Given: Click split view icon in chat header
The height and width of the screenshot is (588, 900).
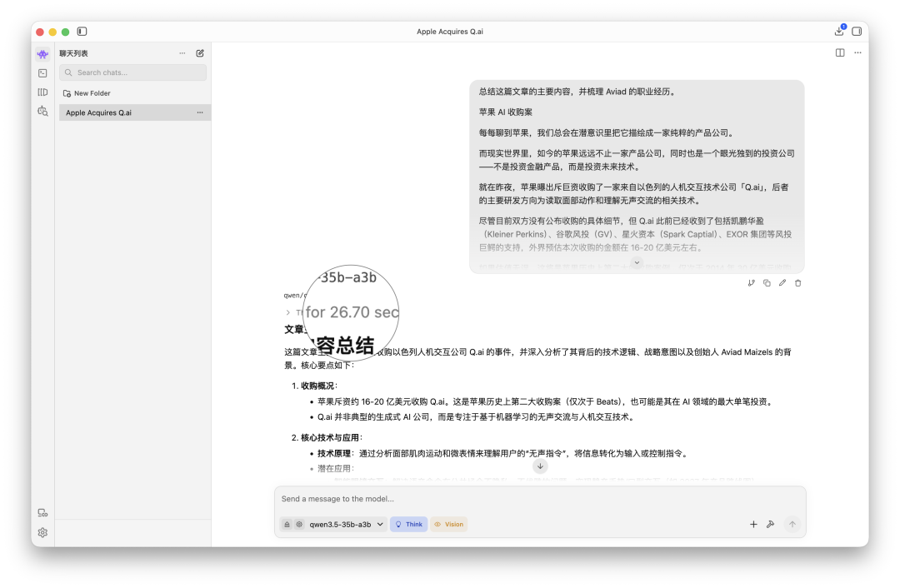Looking at the screenshot, I should pyautogui.click(x=840, y=52).
